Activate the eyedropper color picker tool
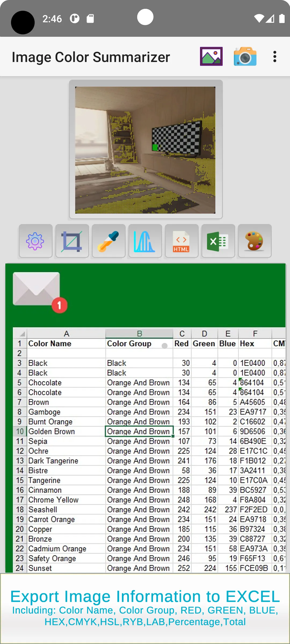The width and height of the screenshot is (290, 644). pyautogui.click(x=108, y=241)
